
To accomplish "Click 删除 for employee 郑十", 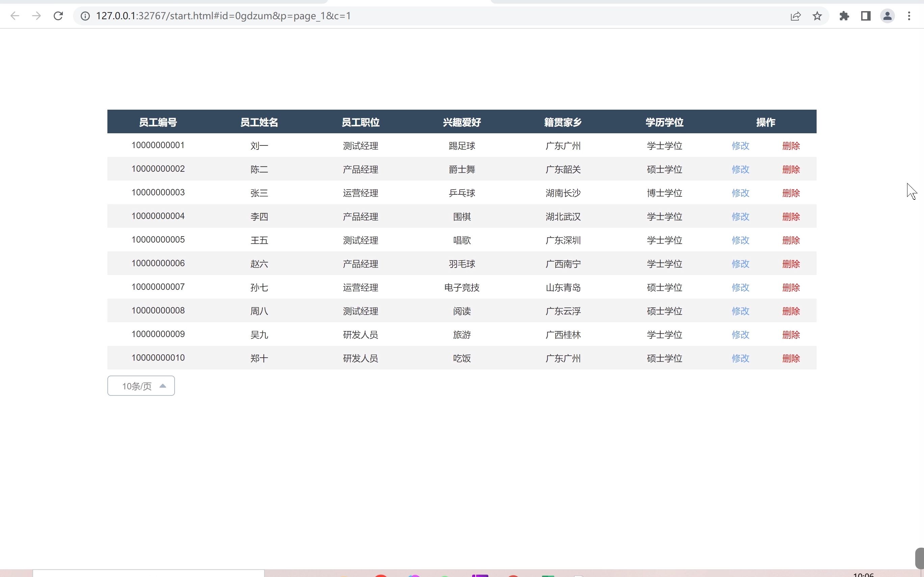I will tap(791, 358).
